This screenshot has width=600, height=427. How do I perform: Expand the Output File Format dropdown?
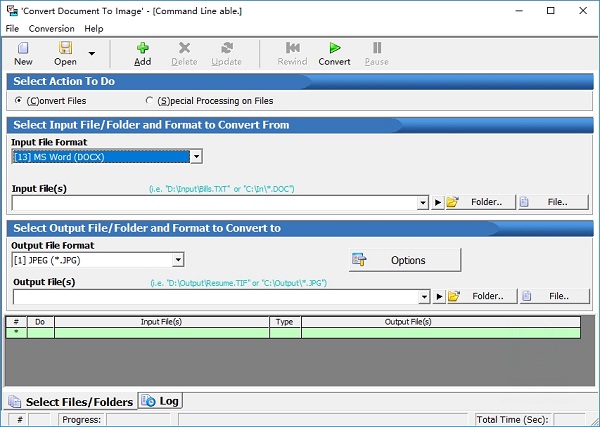pyautogui.click(x=178, y=260)
